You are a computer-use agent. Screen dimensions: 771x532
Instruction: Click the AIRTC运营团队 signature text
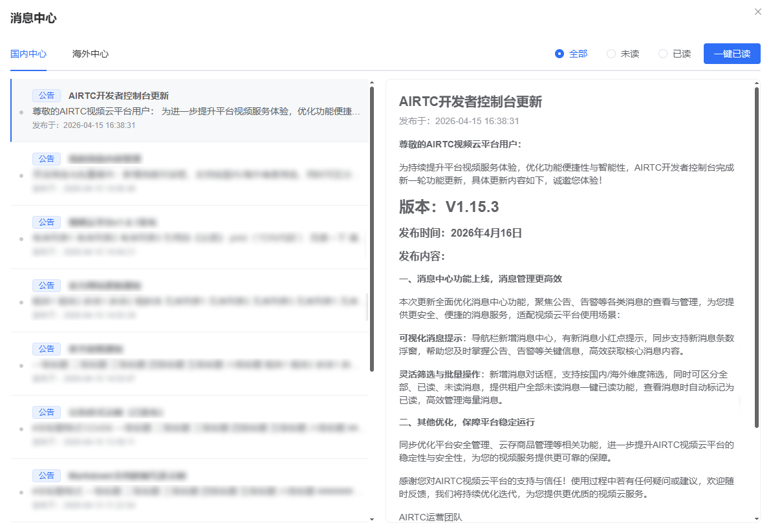tap(430, 517)
